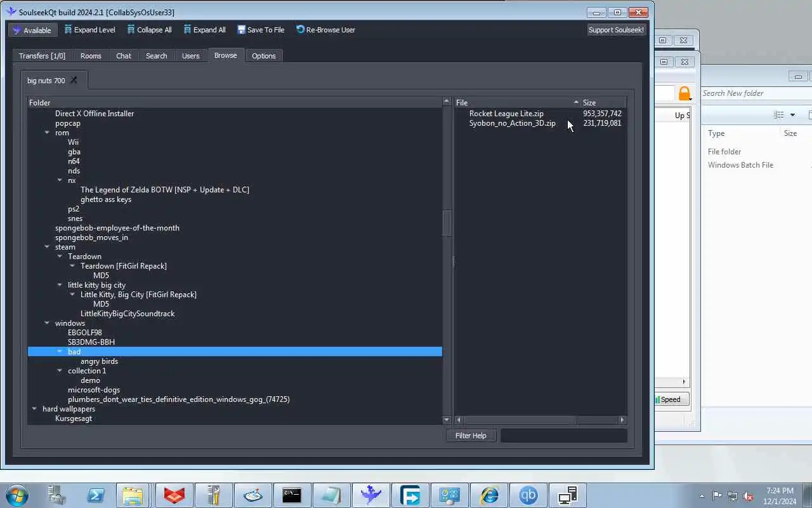The image size is (812, 508).
Task: Switch to the Transfers [1/0] tab
Action: point(43,56)
